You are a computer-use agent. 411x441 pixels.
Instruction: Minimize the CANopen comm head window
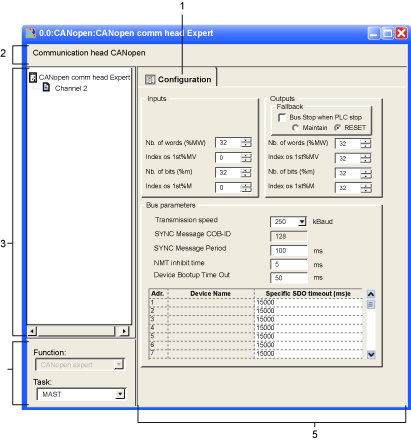pyautogui.click(x=374, y=33)
